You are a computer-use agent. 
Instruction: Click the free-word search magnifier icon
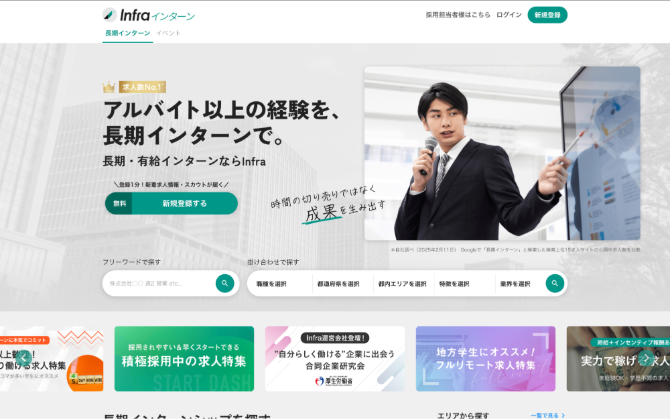click(x=225, y=283)
